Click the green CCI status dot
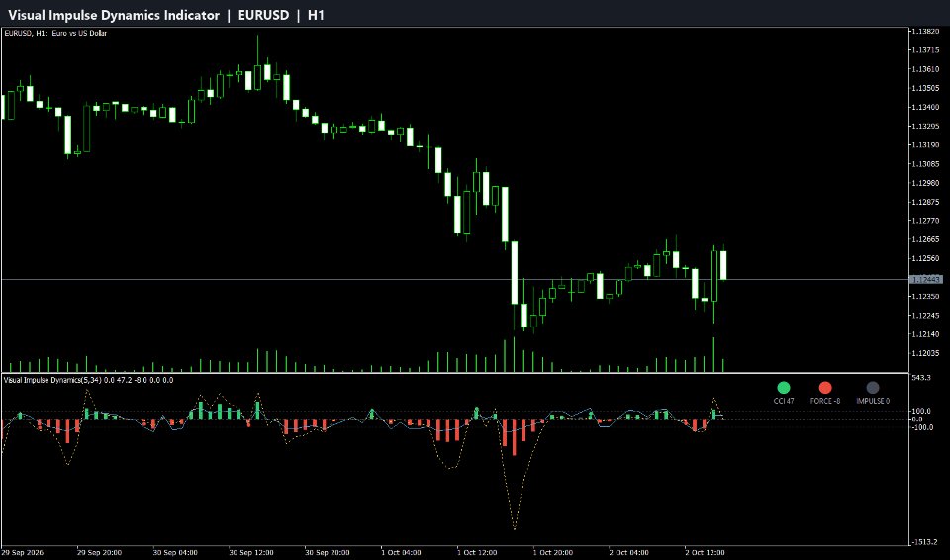This screenshot has width=950, height=560. coord(784,388)
